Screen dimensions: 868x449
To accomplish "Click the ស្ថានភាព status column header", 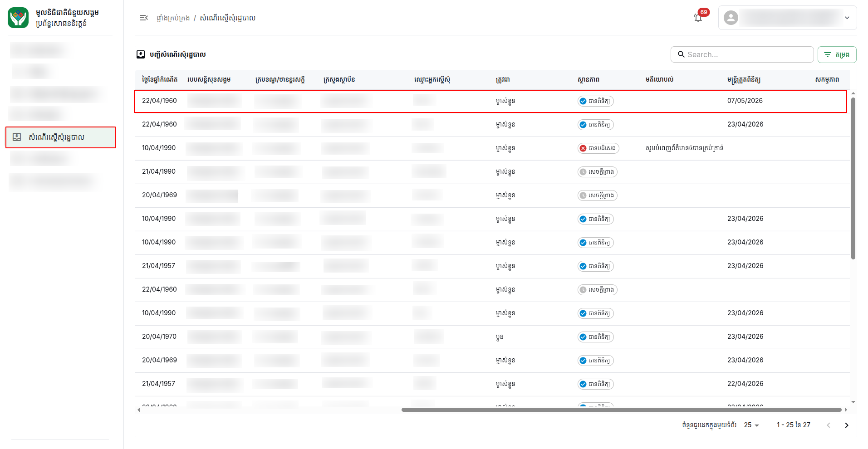I will tap(588, 79).
